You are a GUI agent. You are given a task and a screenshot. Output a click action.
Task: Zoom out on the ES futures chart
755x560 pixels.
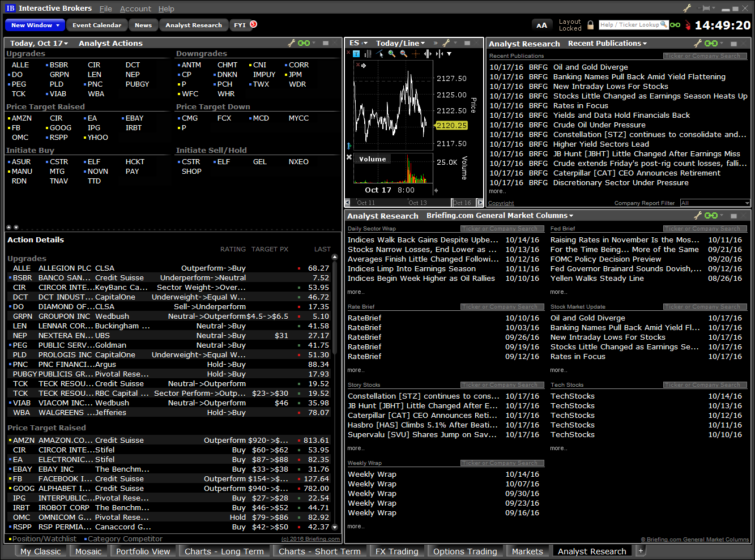click(x=403, y=54)
